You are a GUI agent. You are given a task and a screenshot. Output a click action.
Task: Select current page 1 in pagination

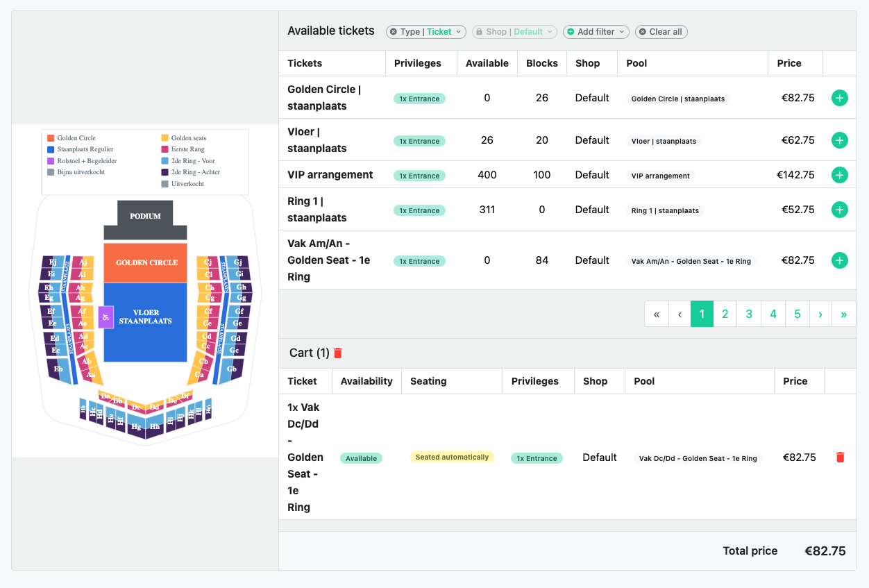[x=702, y=314]
